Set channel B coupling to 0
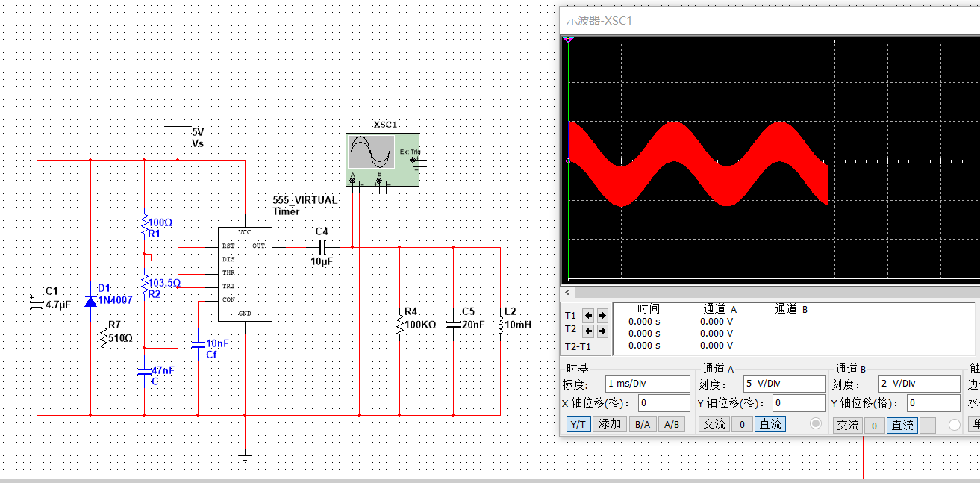 pos(874,425)
